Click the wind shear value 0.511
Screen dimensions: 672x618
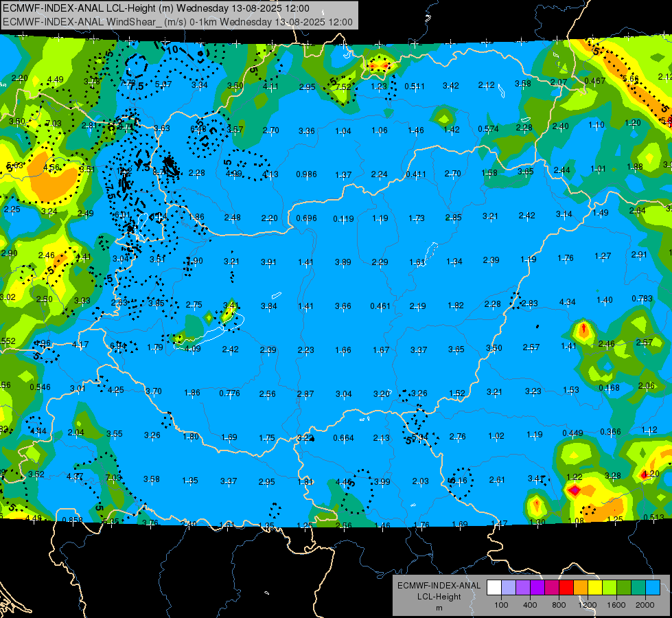point(415,87)
